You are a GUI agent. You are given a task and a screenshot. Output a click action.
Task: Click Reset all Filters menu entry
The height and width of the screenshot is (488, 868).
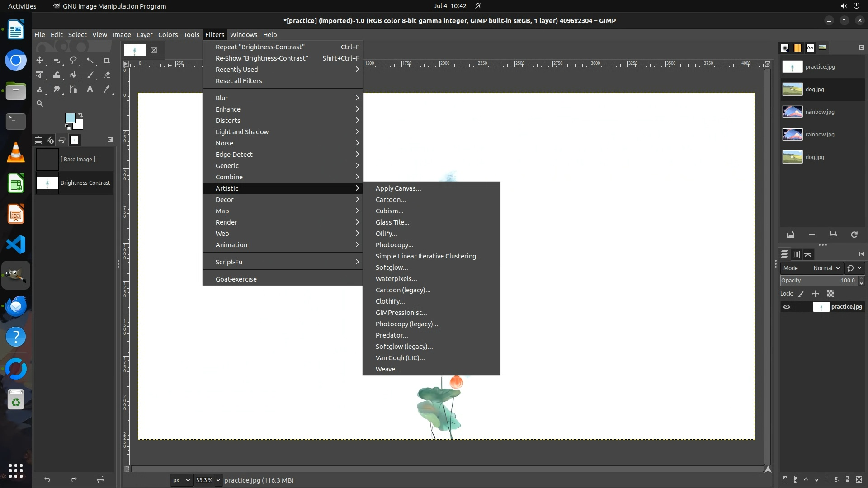[239, 81]
